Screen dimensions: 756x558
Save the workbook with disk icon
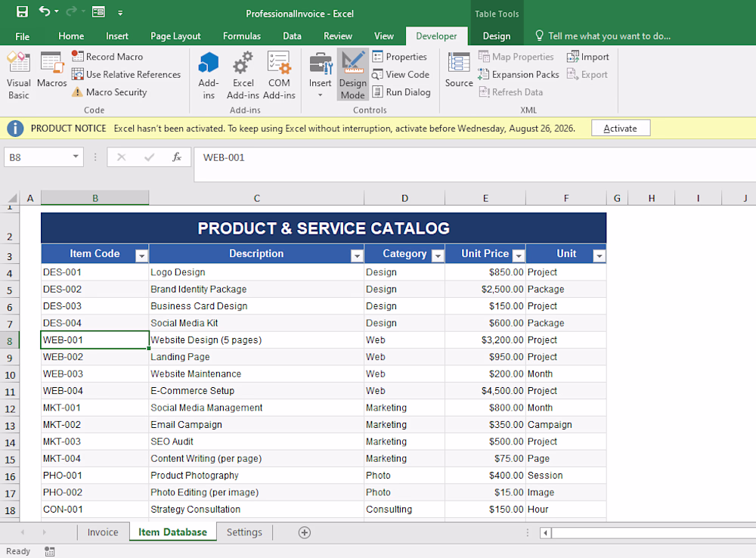click(22, 11)
